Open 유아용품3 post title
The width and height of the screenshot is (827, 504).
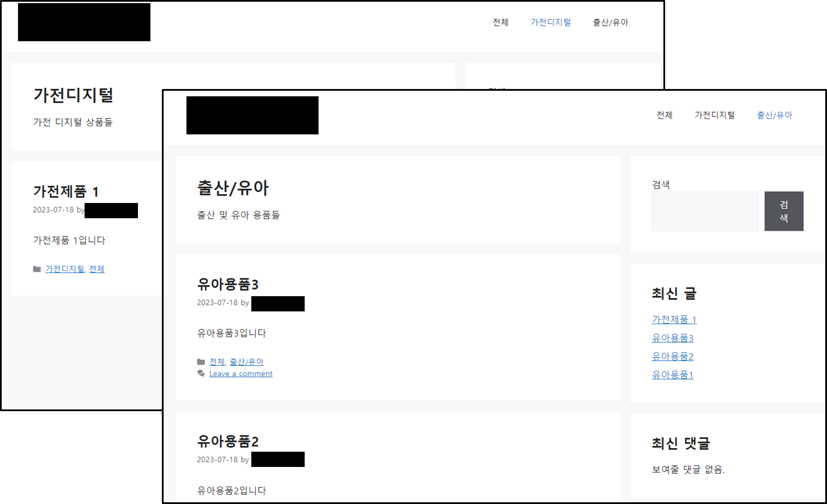228,284
